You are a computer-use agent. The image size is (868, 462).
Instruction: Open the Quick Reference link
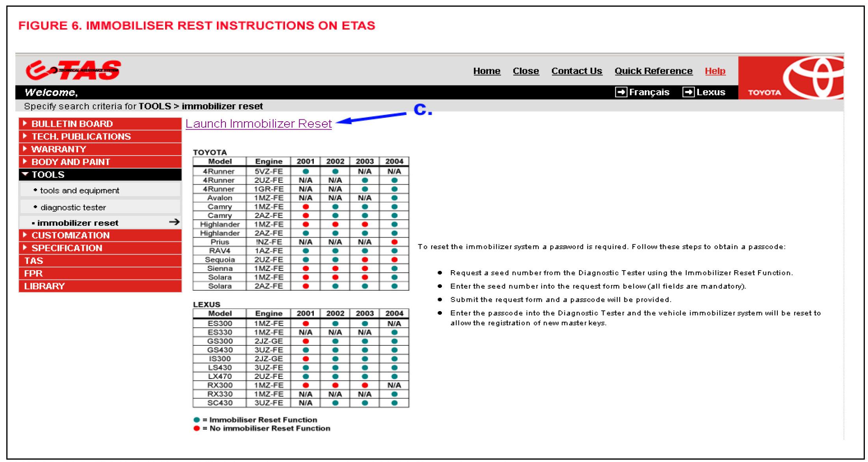tap(653, 71)
